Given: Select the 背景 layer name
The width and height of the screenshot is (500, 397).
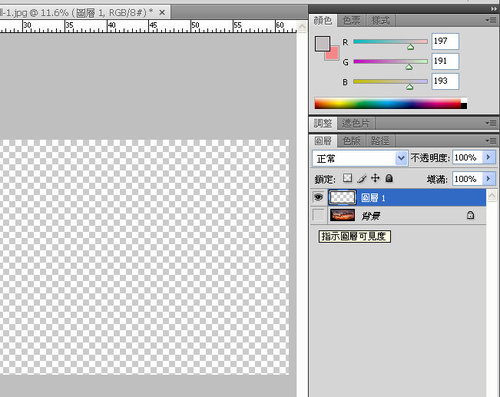Looking at the screenshot, I should [371, 216].
